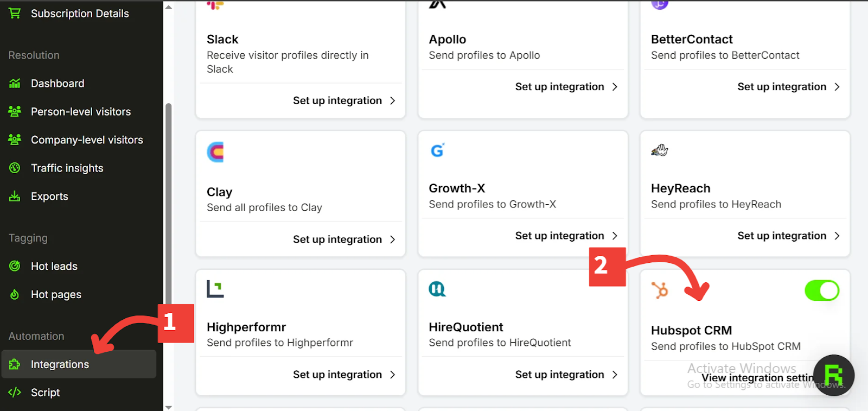Open the Hot leads menu item
The image size is (868, 411).
click(54, 266)
